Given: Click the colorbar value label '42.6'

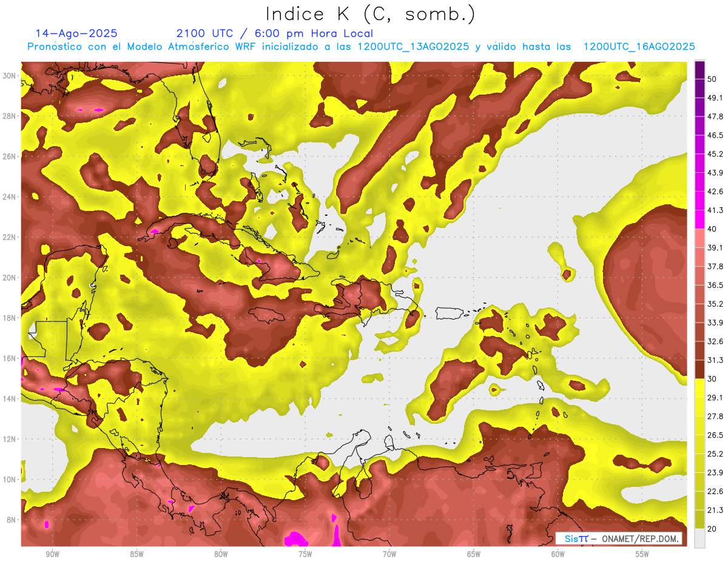Looking at the screenshot, I should [x=715, y=192].
